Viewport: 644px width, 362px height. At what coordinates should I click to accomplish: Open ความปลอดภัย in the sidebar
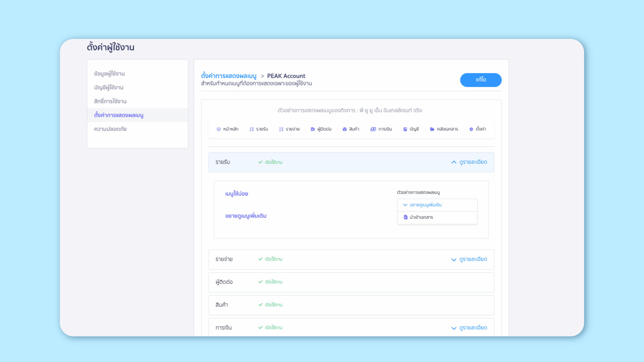click(x=110, y=129)
